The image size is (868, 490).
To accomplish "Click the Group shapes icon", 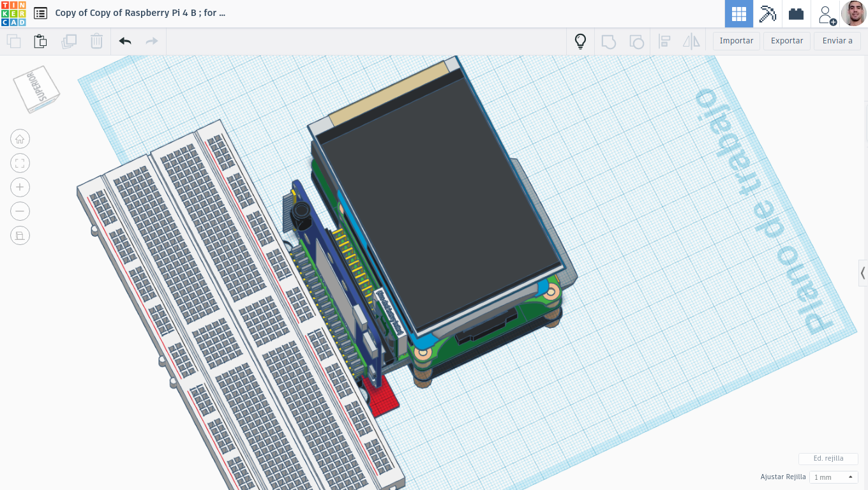I will click(608, 41).
